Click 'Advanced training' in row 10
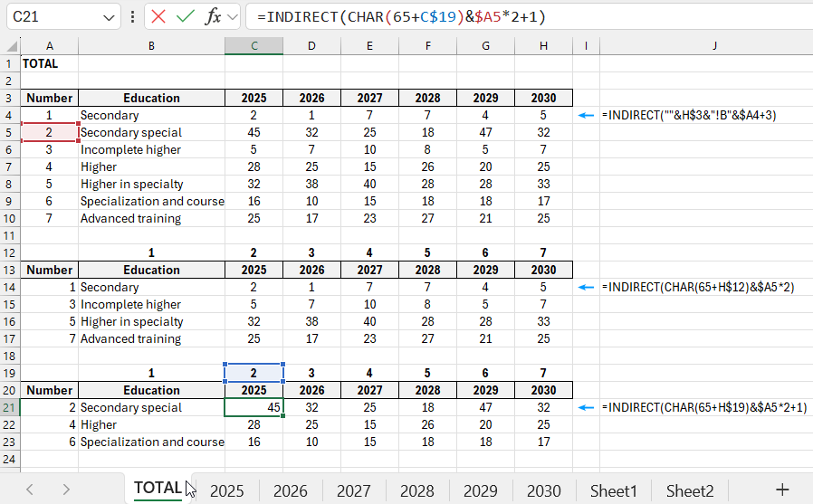The height and width of the screenshot is (504, 813). [x=151, y=219]
